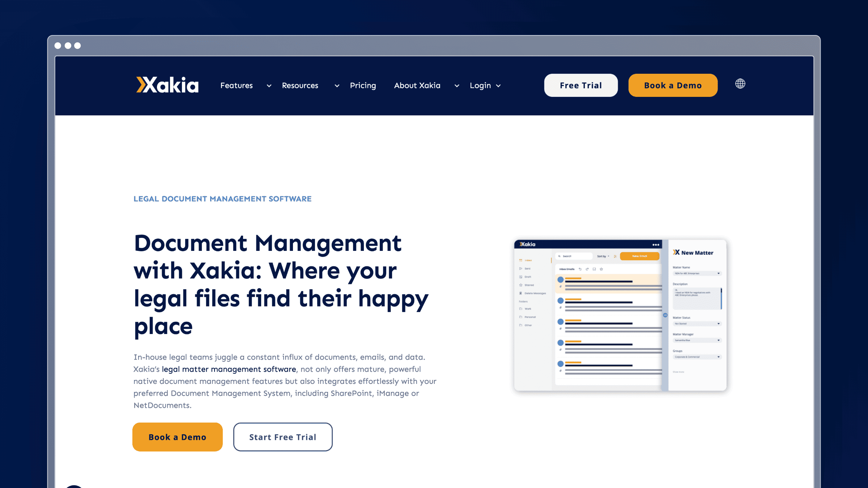
Task: Click the Xakia logo in the header
Action: click(167, 85)
